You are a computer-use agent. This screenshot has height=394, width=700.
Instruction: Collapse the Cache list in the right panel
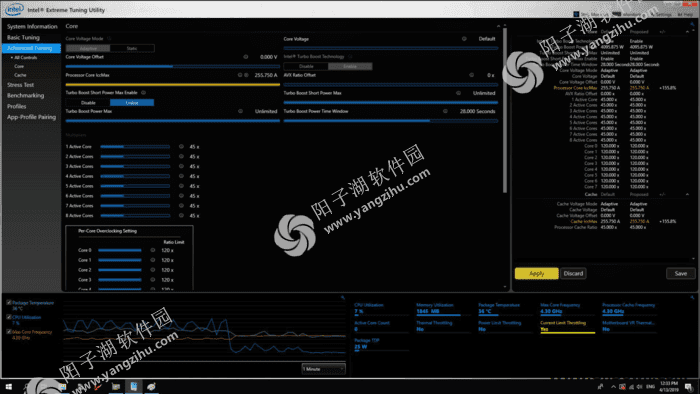coord(688,195)
